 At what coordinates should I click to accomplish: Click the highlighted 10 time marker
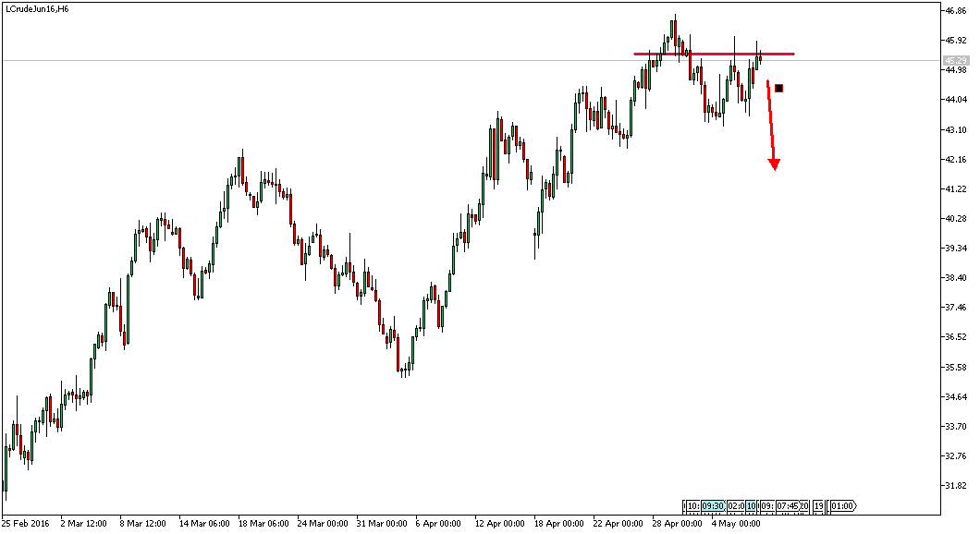click(751, 505)
